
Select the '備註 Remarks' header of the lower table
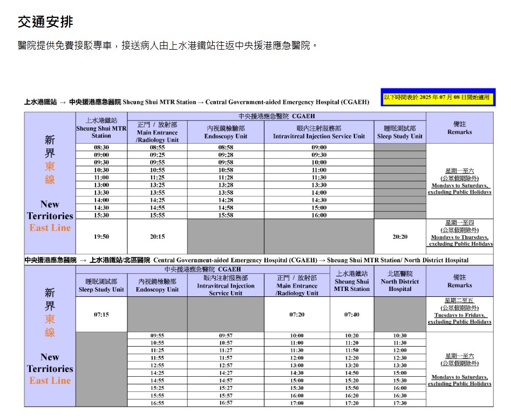coord(460,281)
